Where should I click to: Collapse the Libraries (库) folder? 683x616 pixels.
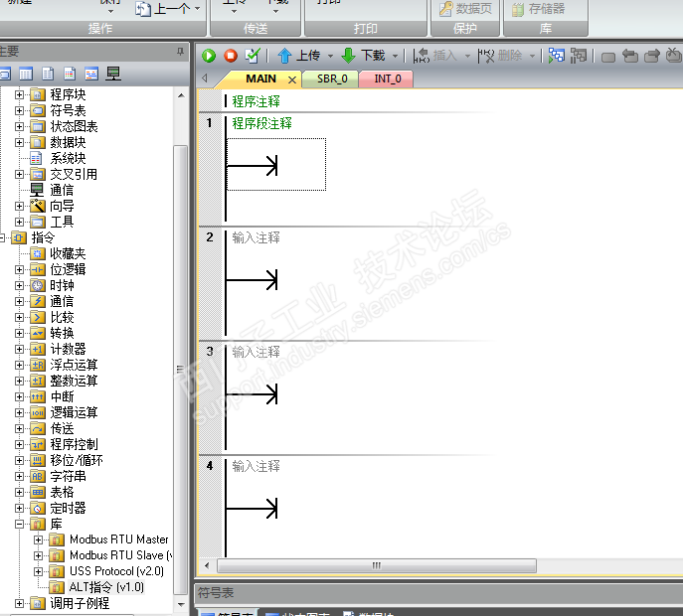pos(19,525)
